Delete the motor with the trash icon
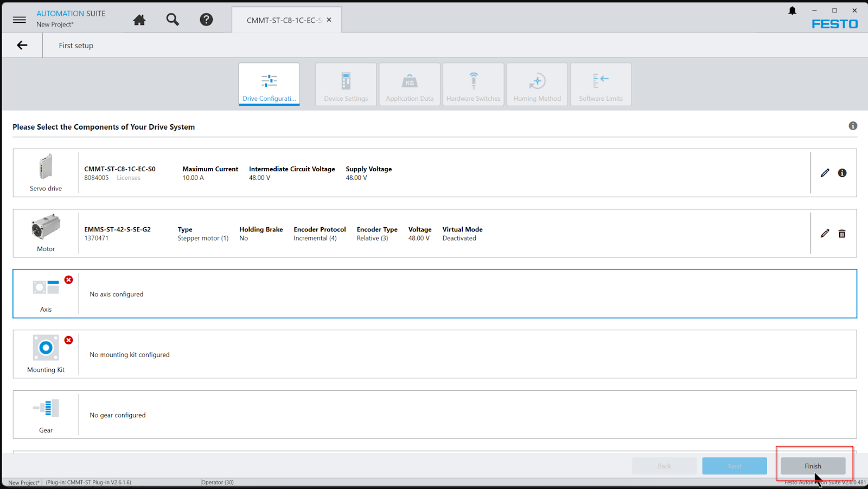 tap(842, 233)
